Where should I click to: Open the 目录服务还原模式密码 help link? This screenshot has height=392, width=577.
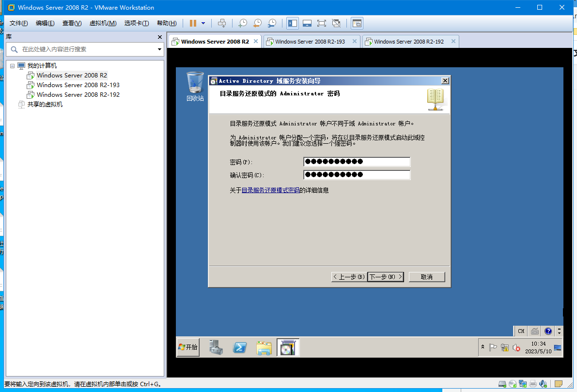point(270,190)
